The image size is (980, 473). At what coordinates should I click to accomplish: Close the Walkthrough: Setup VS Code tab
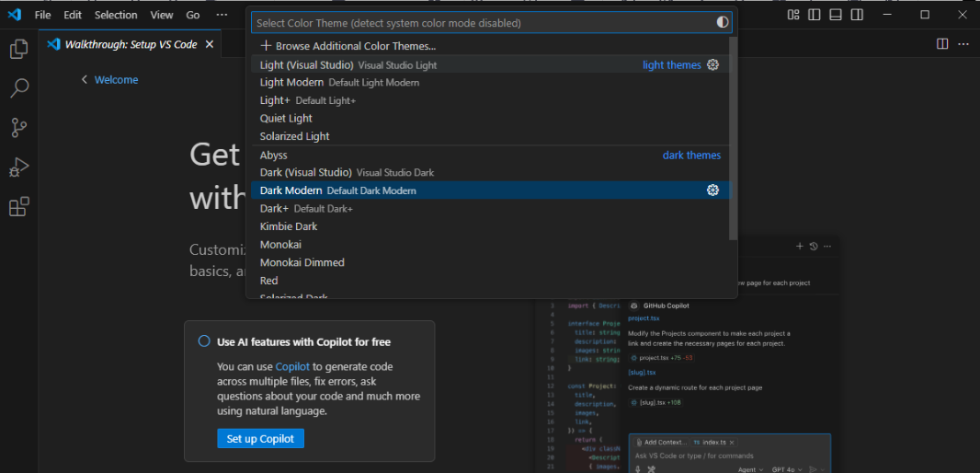(210, 44)
